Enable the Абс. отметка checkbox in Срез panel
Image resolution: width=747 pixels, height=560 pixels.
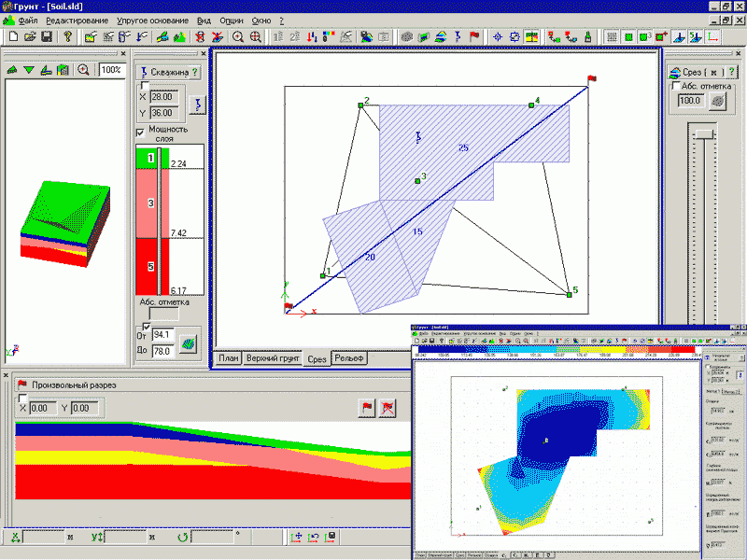(676, 87)
